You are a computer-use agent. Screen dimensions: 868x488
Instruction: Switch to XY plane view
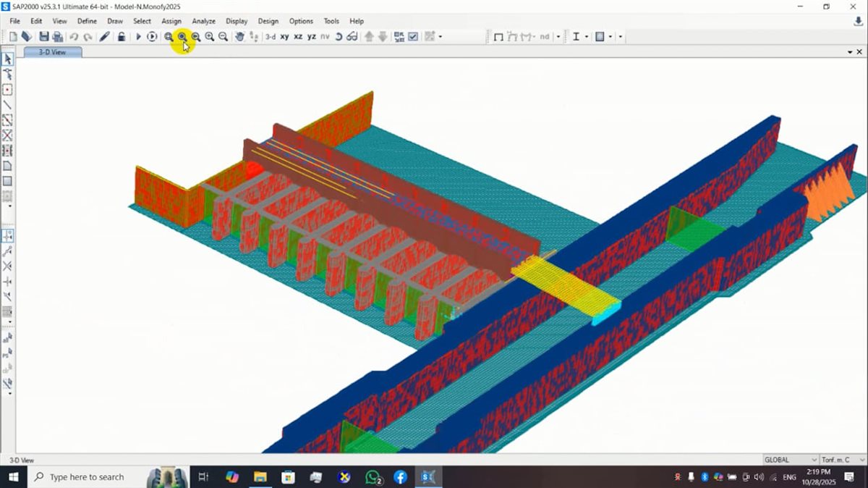[284, 36]
